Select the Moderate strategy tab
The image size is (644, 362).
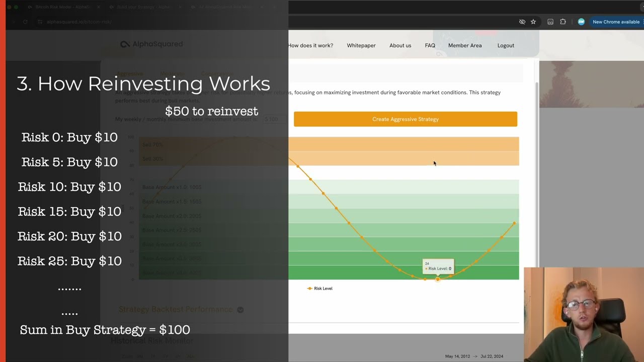pyautogui.click(x=172, y=73)
